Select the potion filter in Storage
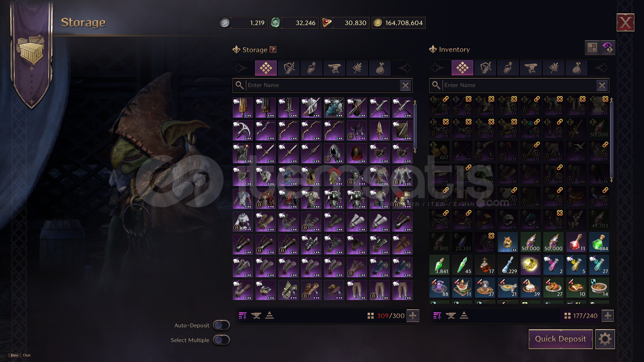Image resolution: width=644 pixels, height=362 pixels. pyautogui.click(x=312, y=68)
